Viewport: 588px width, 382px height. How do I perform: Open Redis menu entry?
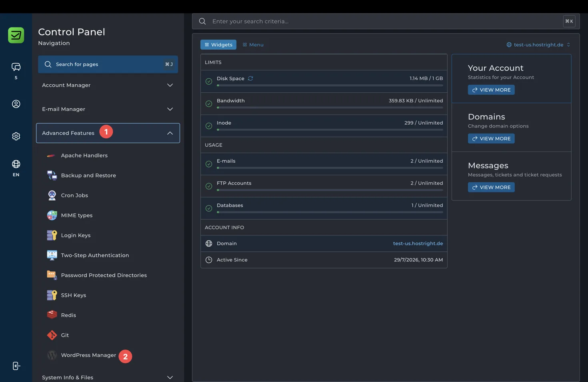click(x=68, y=315)
